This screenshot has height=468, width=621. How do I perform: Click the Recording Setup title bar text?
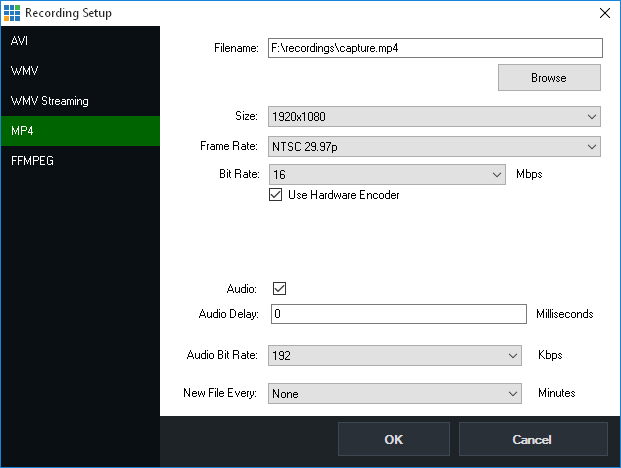tap(69, 13)
